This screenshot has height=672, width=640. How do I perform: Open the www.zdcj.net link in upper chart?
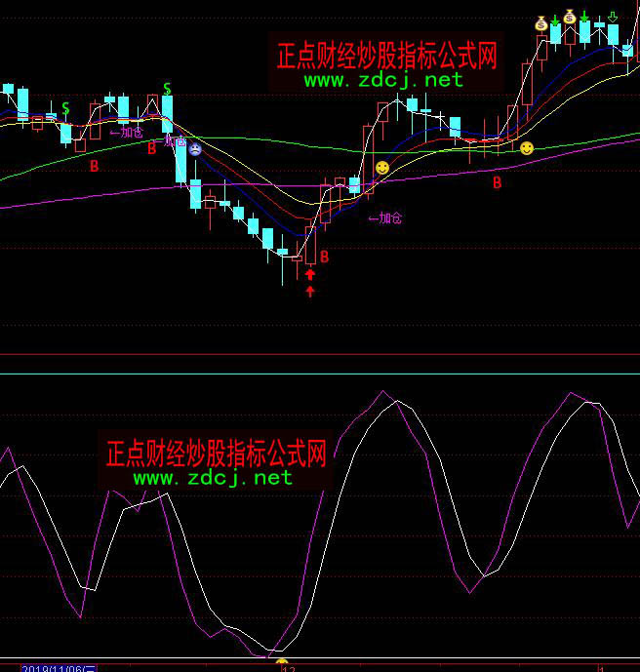point(382,80)
